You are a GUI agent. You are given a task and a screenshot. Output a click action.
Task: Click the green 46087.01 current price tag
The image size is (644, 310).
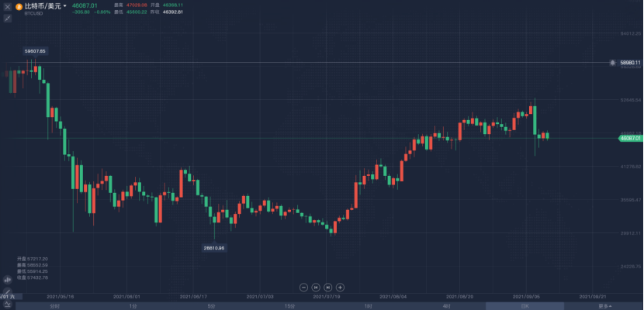(x=630, y=138)
